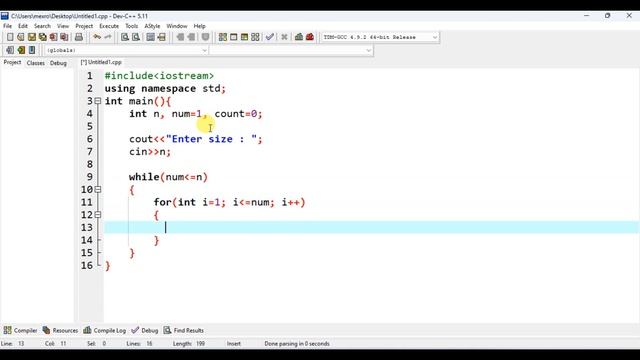Click the Profile Analysis toolbar icon
The image size is (640, 360).
[299, 37]
